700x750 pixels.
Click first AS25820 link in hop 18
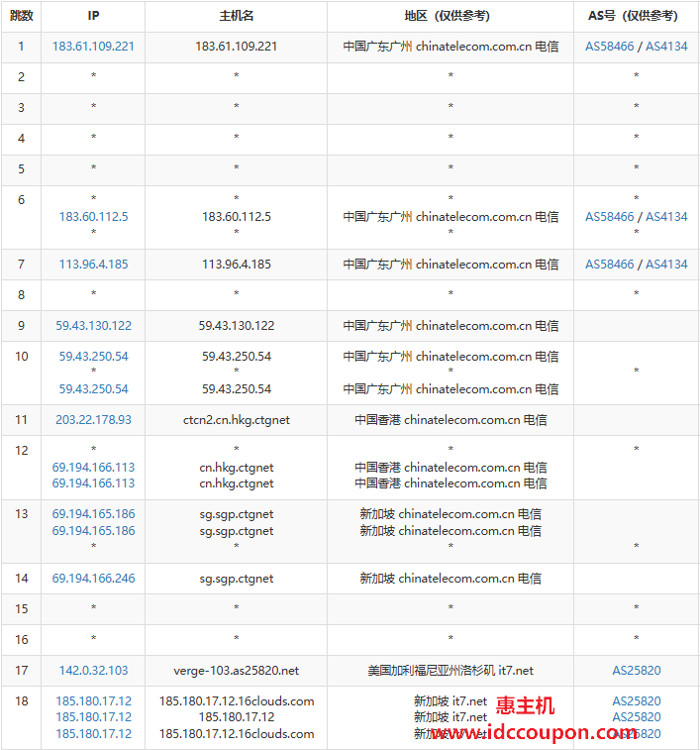637,701
